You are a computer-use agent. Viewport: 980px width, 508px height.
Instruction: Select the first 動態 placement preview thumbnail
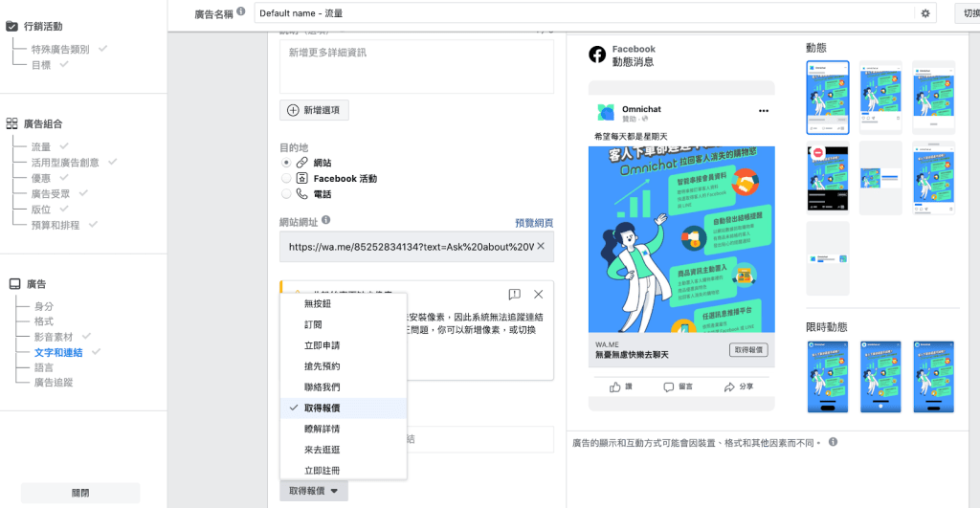coord(827,98)
